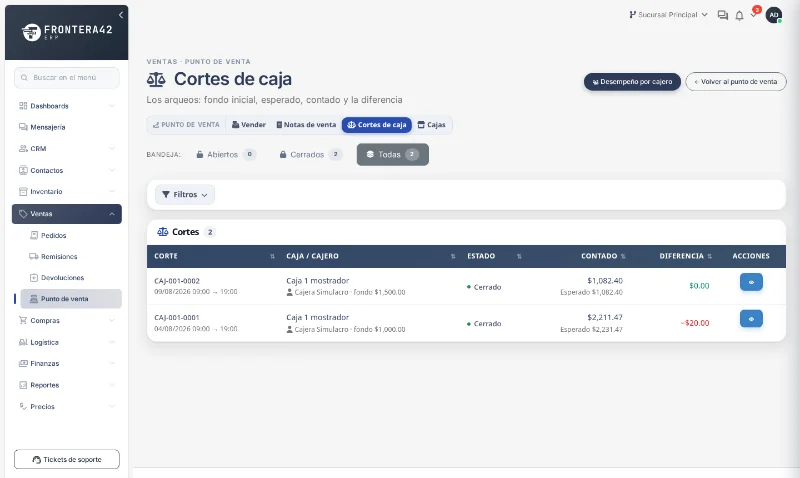Viewport: 800px width, 478px height.
Task: Click the $1,082.40 counted amount
Action: point(605,281)
